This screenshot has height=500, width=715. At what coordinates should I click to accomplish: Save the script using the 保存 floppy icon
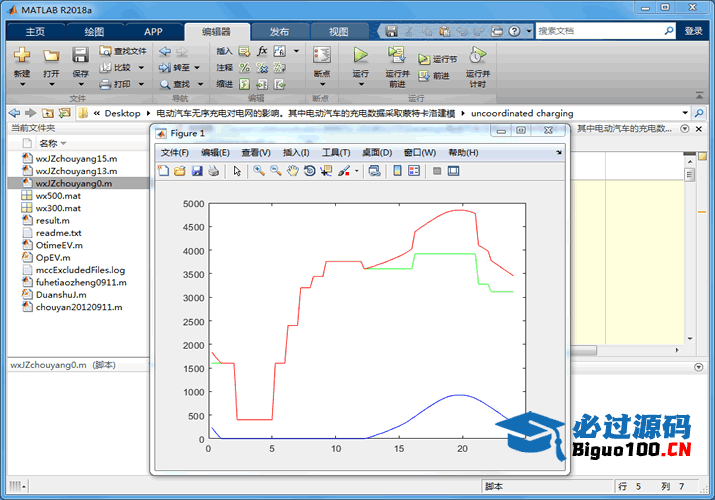pyautogui.click(x=80, y=55)
